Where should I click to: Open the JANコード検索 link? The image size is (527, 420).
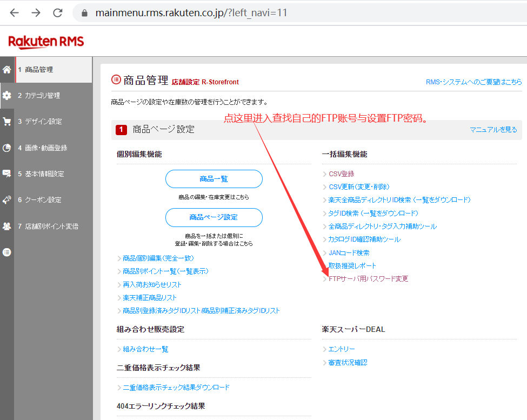point(349,252)
